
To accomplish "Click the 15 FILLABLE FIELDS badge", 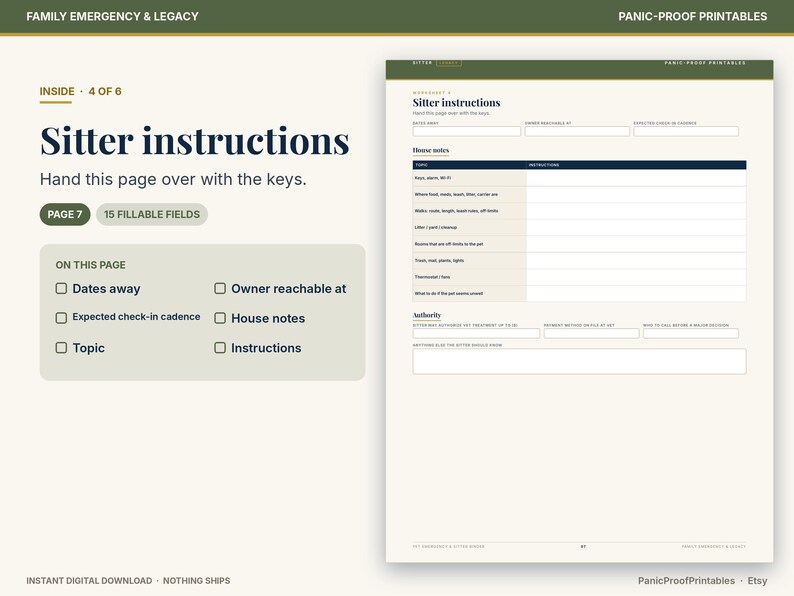I will pyautogui.click(x=152, y=214).
